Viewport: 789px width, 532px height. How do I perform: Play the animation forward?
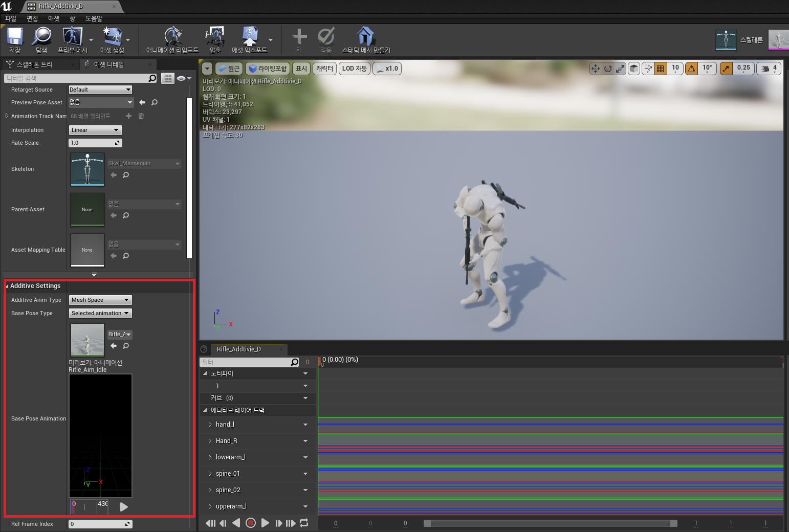[x=265, y=523]
